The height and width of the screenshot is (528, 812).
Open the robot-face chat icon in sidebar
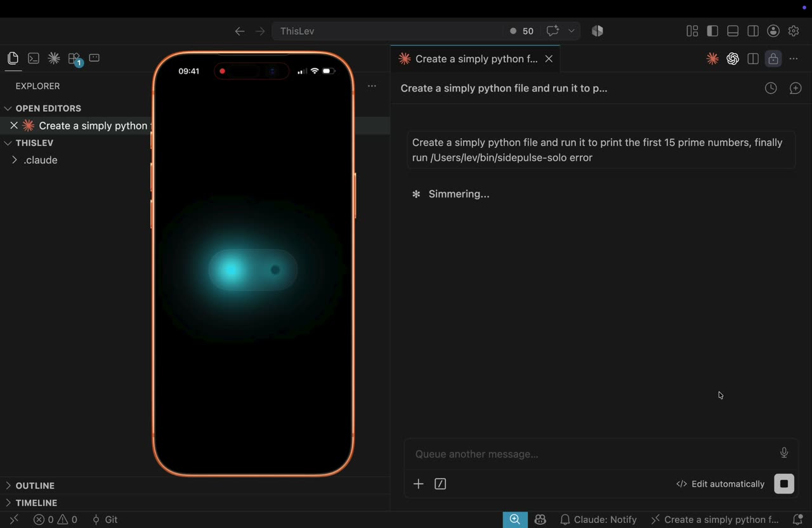pos(95,58)
